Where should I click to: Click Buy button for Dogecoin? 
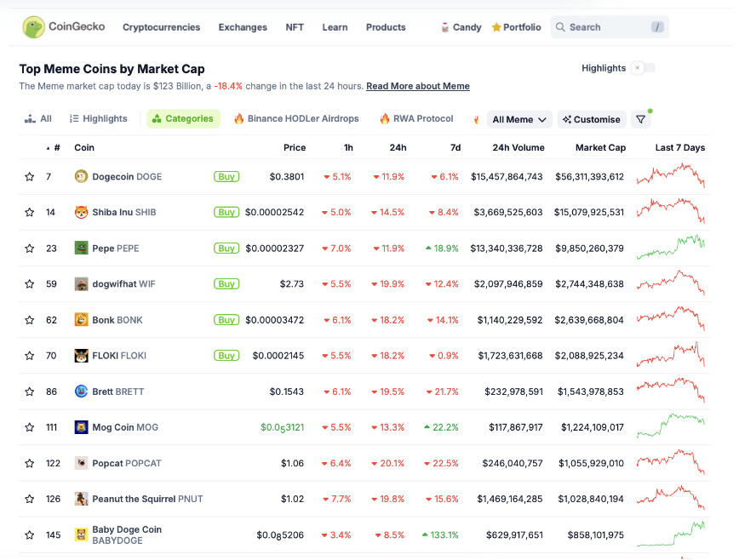point(226,177)
